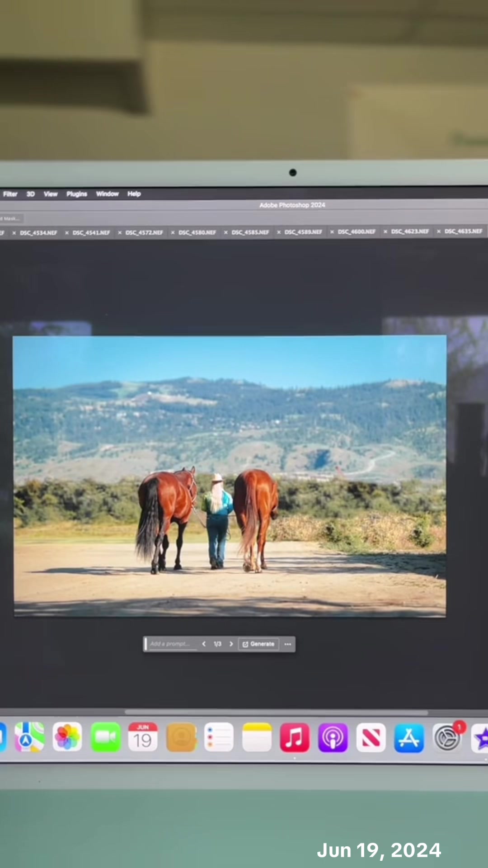This screenshot has width=488, height=868.
Task: Close the DSC_4623.NEF tab
Action: coord(385,231)
